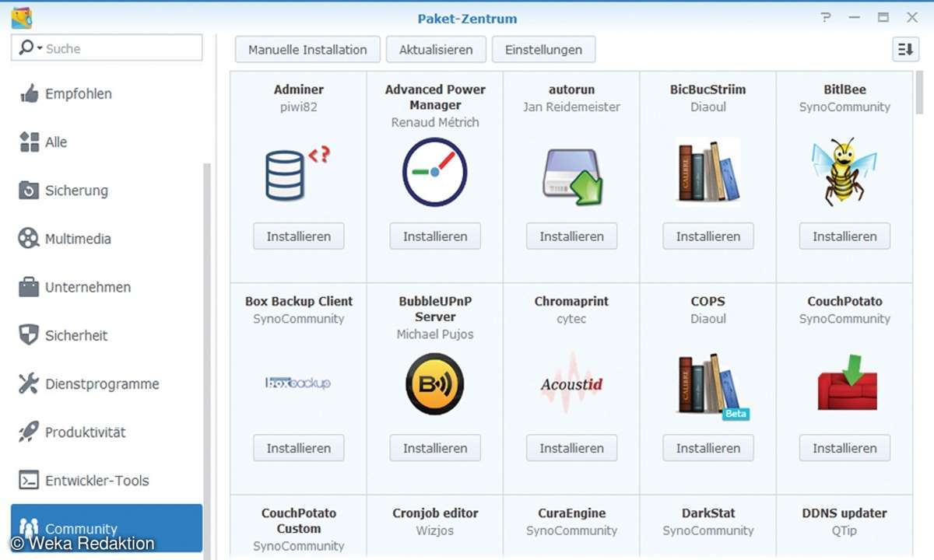The image size is (934, 560).
Task: Open the Advanced Power Manager clock icon
Action: tap(434, 173)
